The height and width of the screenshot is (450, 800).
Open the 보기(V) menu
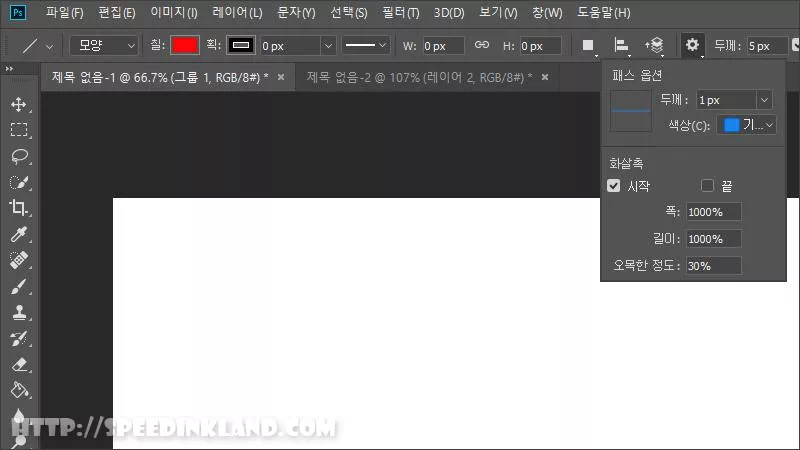[x=498, y=13]
